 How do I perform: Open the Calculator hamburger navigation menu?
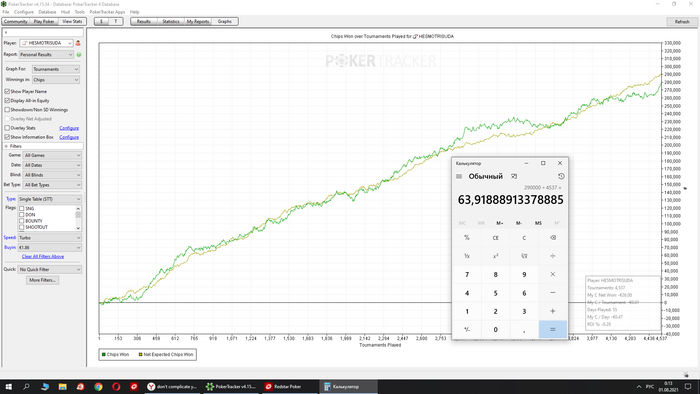459,176
